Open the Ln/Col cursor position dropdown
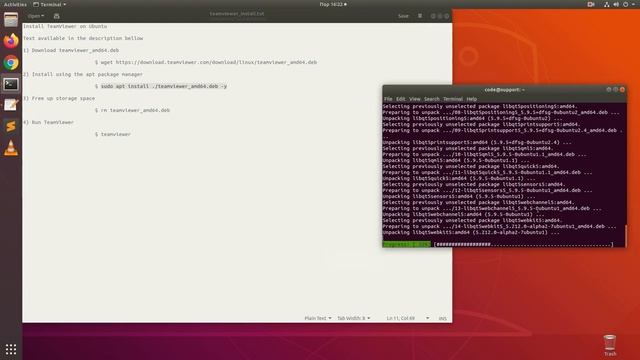This screenshot has height=360, width=640. pos(408,318)
